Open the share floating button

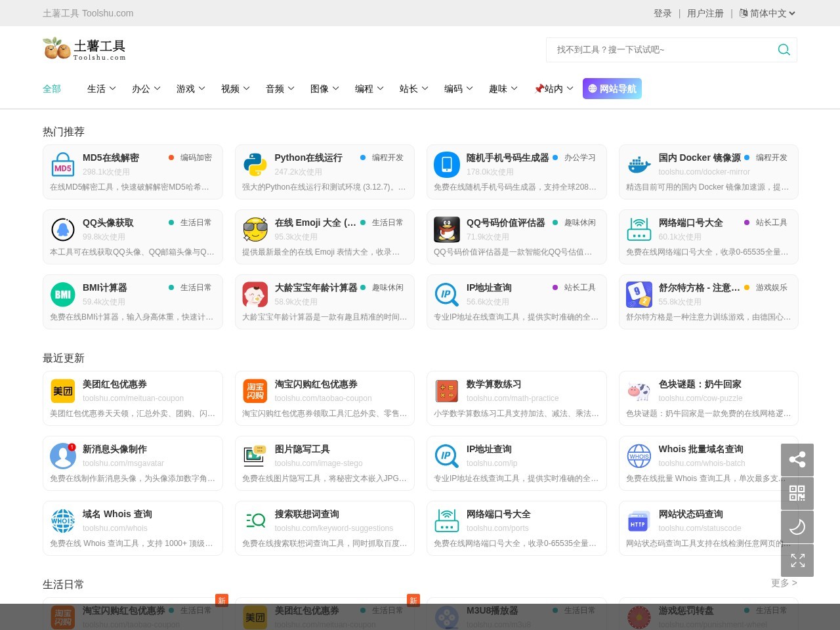[x=797, y=459]
